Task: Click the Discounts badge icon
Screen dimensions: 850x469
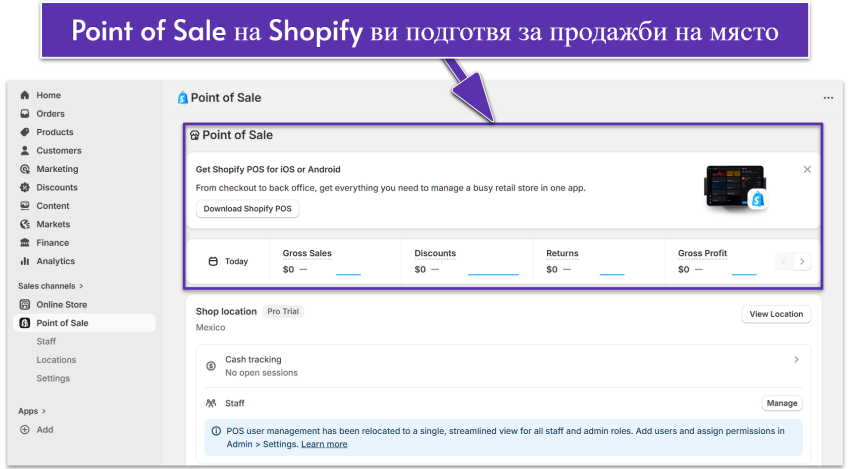Action: [24, 188]
